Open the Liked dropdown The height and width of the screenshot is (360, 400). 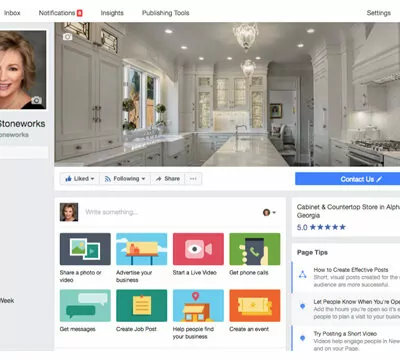coord(80,179)
